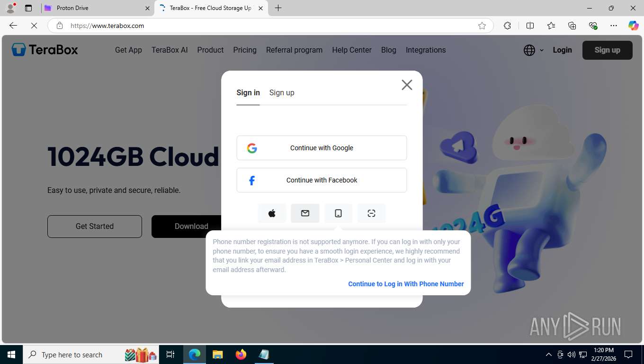Switch to the Sign up tab in dialog
The height and width of the screenshot is (364, 644).
(282, 92)
